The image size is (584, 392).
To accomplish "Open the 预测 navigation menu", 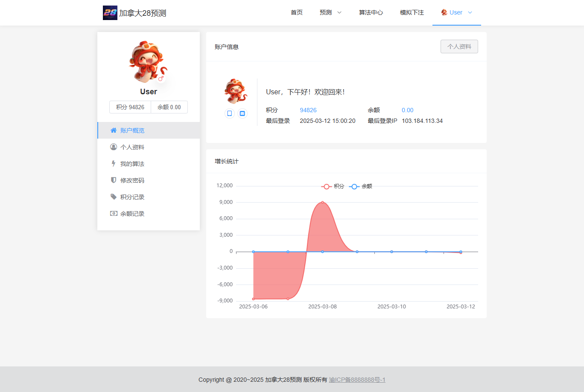I will [x=331, y=13].
